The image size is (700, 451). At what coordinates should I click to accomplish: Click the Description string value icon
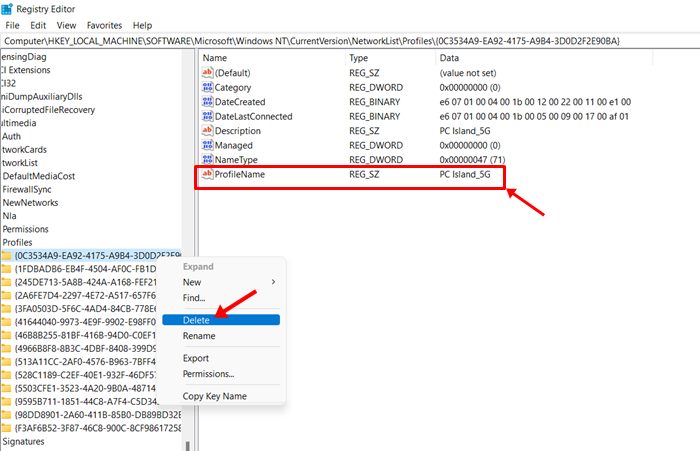click(208, 130)
